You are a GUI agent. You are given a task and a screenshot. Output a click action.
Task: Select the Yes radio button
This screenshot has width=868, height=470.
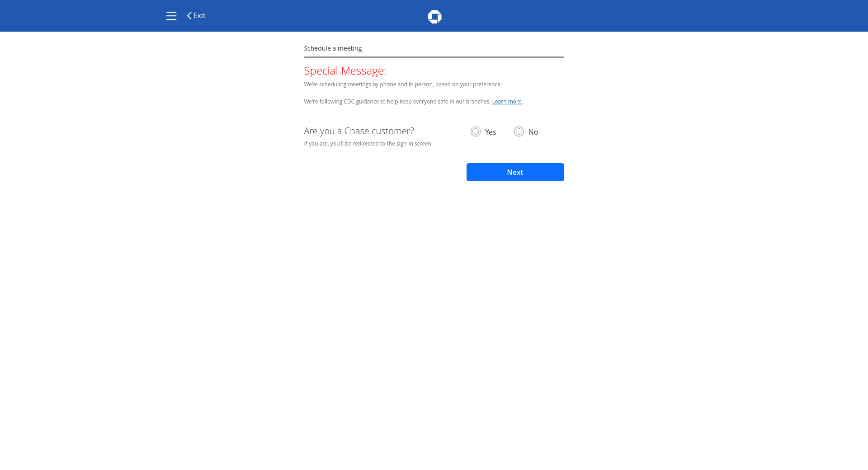coord(475,132)
